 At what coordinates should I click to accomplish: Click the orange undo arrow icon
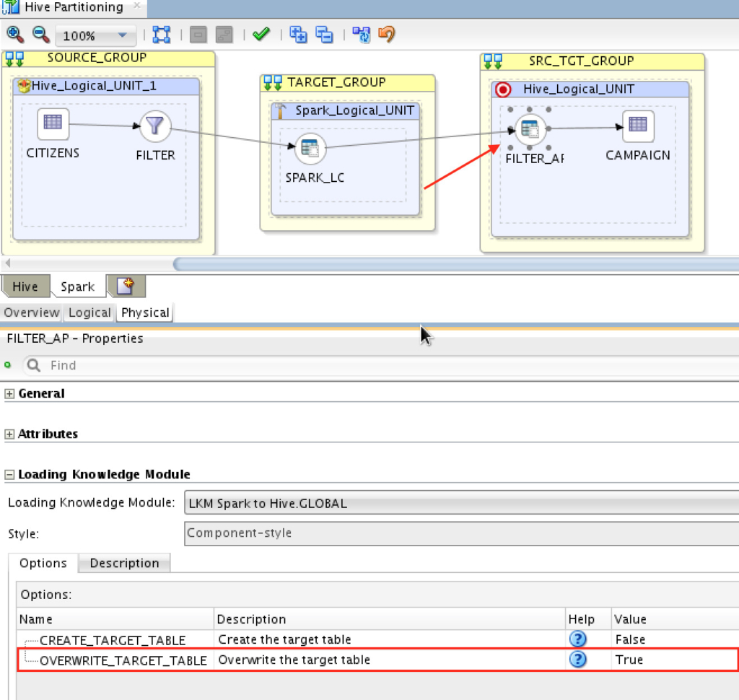(387, 34)
